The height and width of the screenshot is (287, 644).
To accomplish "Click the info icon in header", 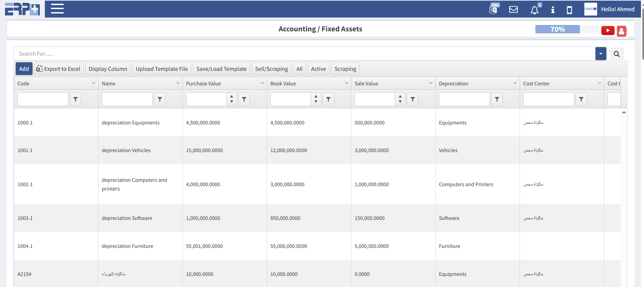I will [553, 10].
